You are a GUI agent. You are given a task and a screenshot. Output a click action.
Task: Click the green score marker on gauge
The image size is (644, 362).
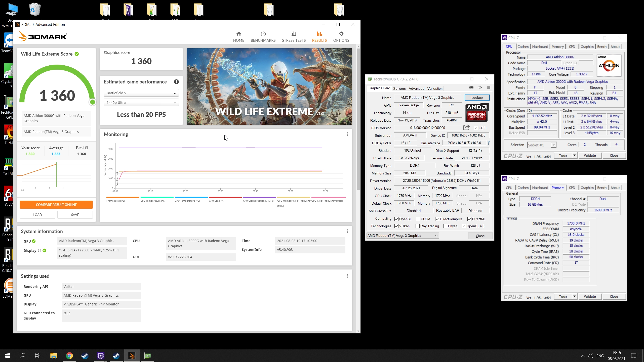click(x=93, y=102)
